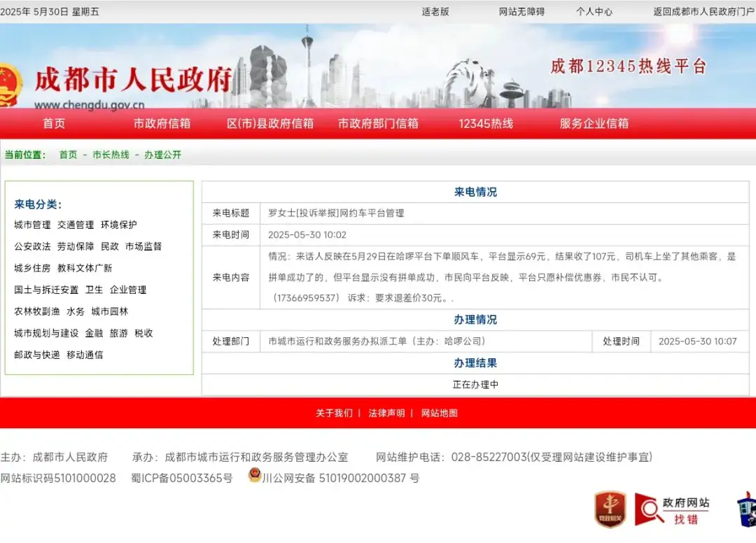Select 区(市)县政府信箱 from the navigation bar

271,123
